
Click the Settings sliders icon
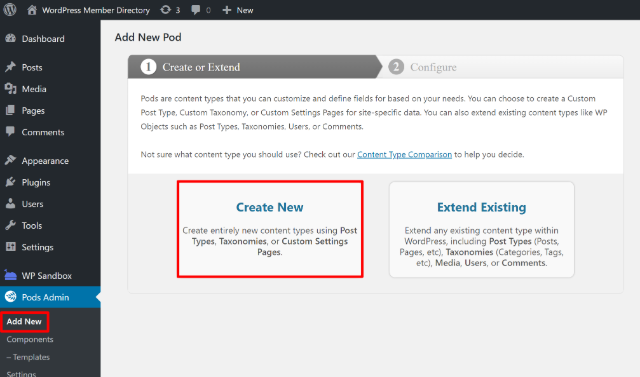[x=10, y=247]
